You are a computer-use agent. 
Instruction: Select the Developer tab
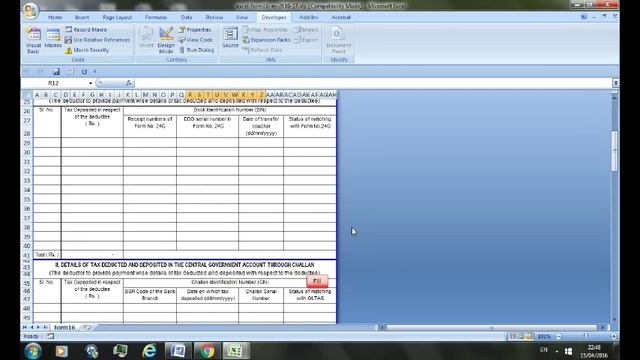pos(274,18)
